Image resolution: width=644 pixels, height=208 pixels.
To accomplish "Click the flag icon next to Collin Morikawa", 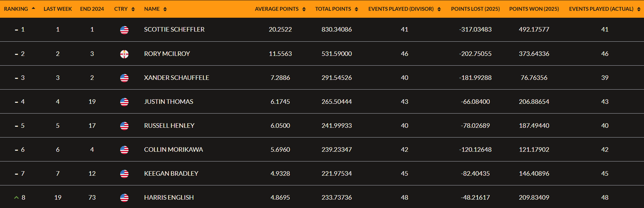I will [124, 150].
